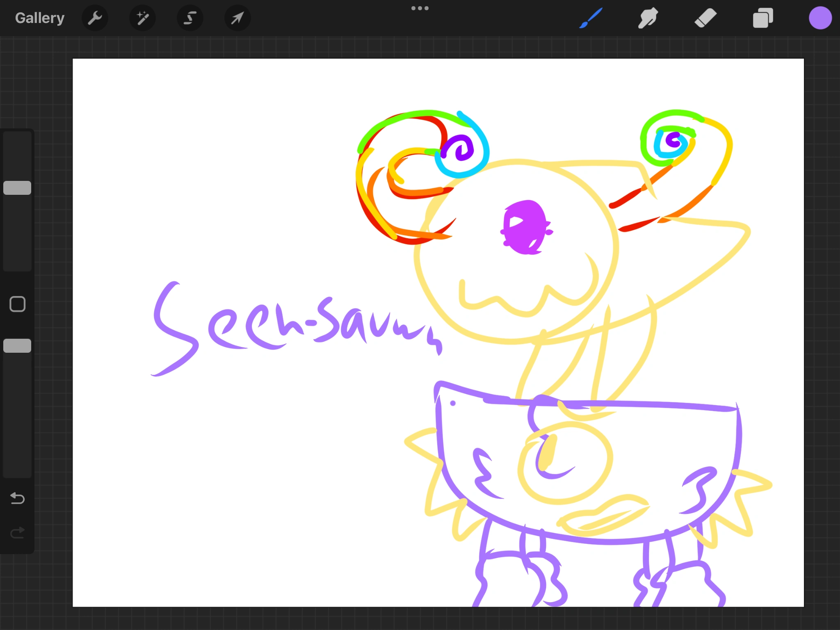Select the Transform arrow tool
Screen dimensions: 840x630
point(237,18)
